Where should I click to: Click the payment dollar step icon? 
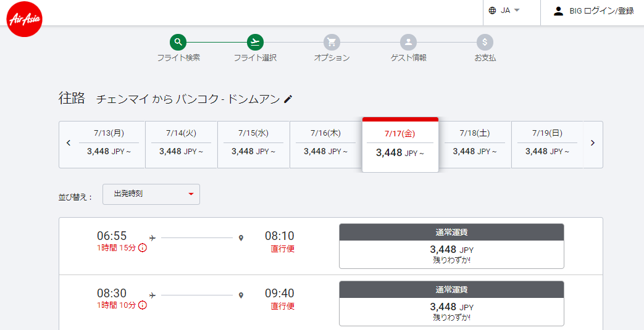[x=485, y=42]
